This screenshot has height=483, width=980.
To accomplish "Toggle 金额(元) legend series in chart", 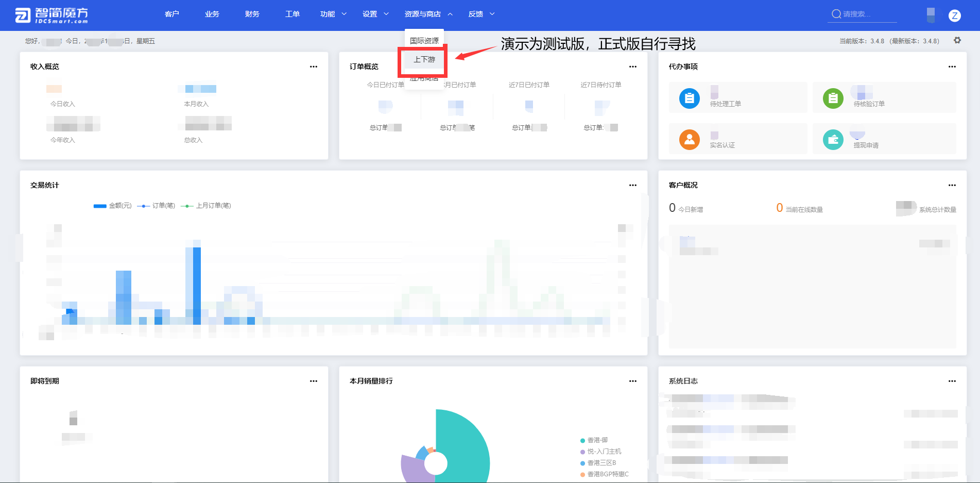I will pyautogui.click(x=113, y=206).
